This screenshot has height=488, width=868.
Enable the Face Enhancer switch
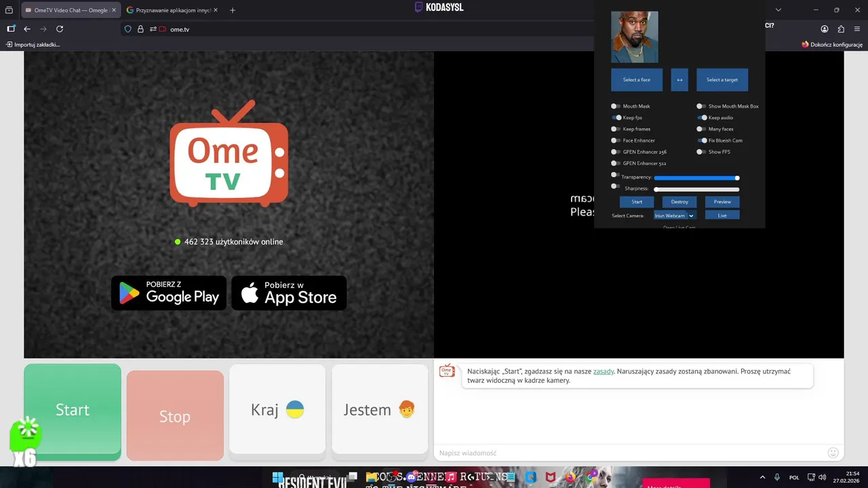pos(616,140)
